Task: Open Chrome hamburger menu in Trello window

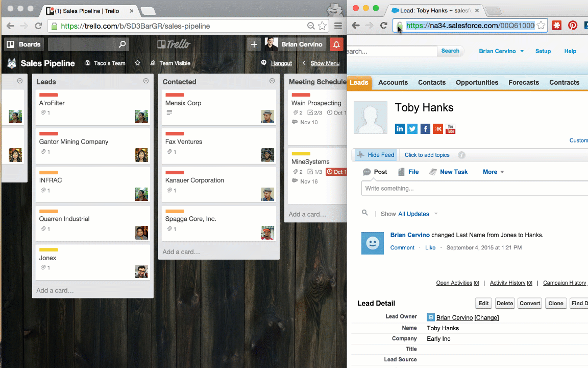Action: [x=338, y=26]
